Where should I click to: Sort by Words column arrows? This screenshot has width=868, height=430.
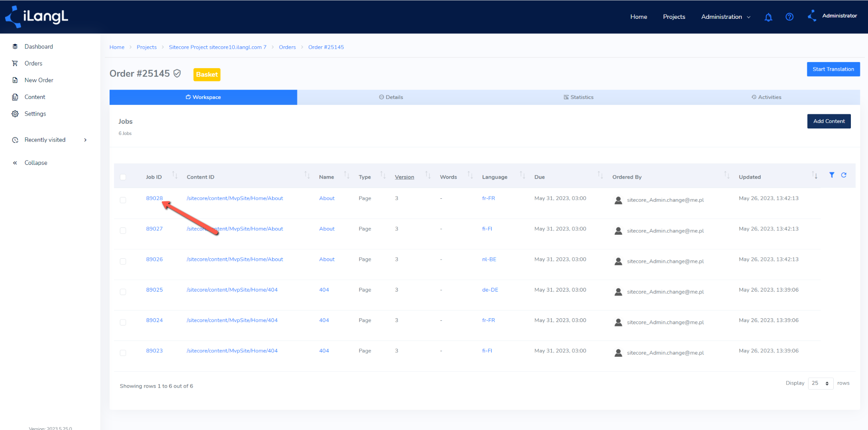(x=470, y=175)
